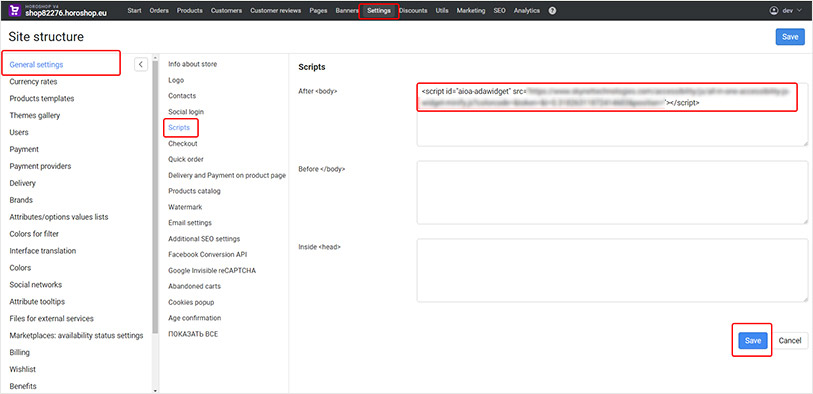Open the Marketing menu item
The image size is (813, 394).
coord(471,10)
